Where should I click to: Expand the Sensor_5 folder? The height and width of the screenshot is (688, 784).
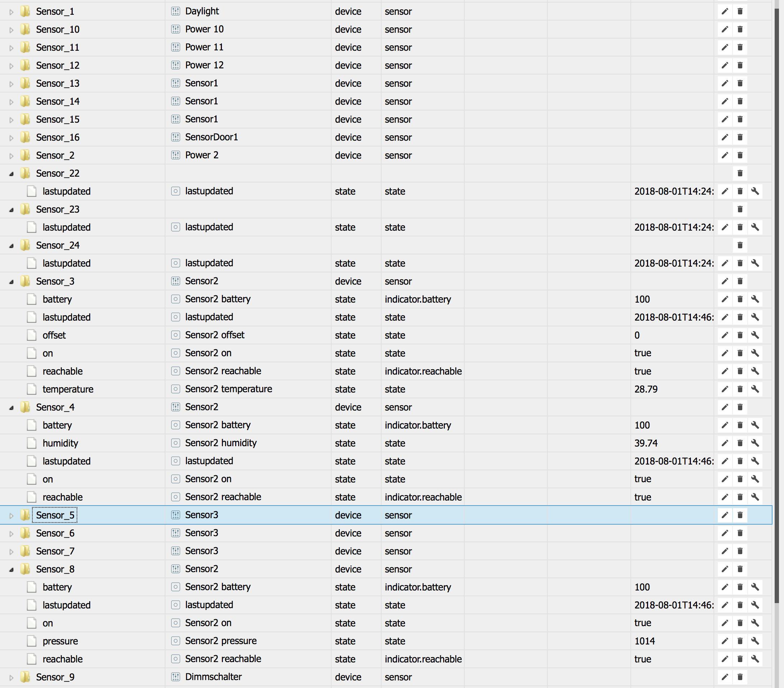click(12, 516)
